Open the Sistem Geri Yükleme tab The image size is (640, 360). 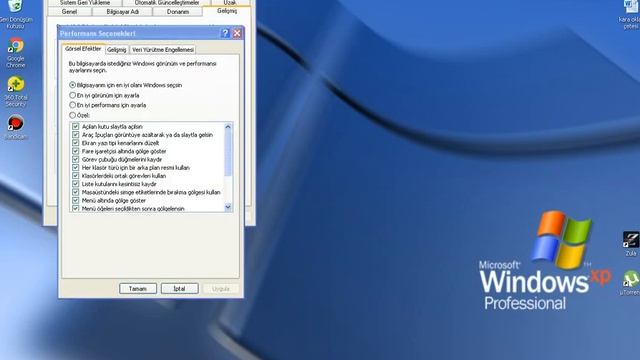click(85, 3)
